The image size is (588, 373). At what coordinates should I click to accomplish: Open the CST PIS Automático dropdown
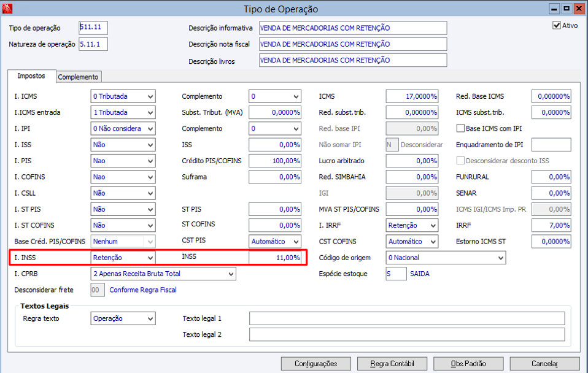tap(275, 242)
